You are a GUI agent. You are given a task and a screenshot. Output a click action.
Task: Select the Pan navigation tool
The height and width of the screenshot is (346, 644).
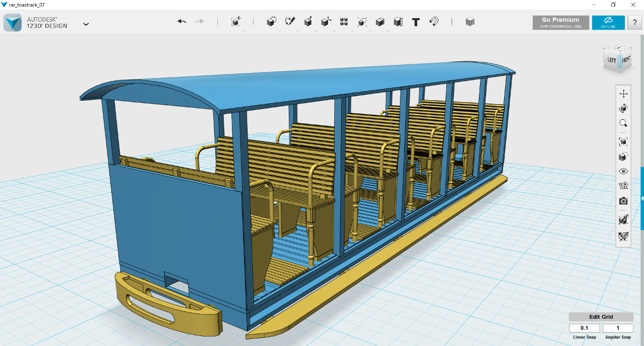click(623, 94)
